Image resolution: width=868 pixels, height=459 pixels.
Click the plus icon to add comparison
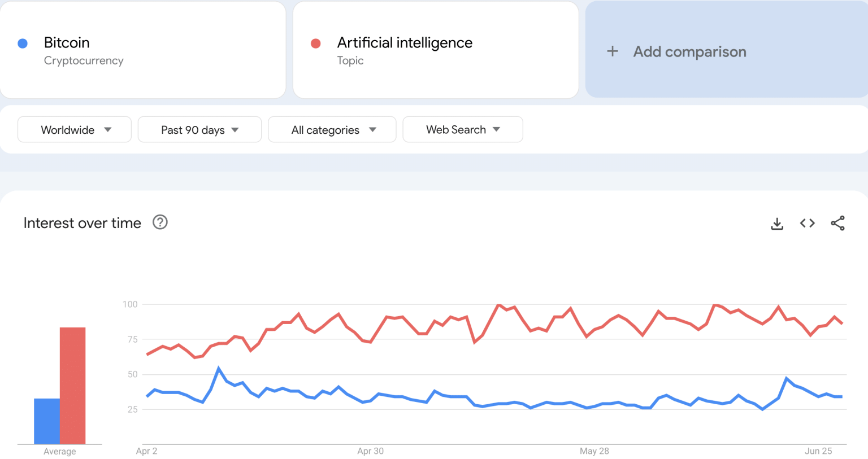tap(613, 51)
